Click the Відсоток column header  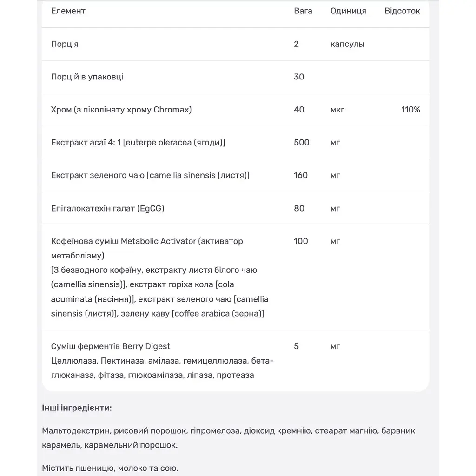click(402, 11)
